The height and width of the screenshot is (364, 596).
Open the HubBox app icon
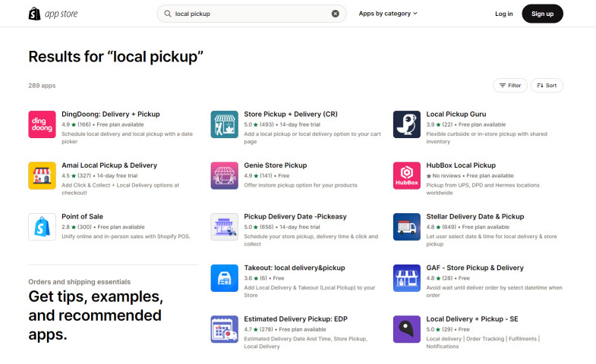point(407,176)
